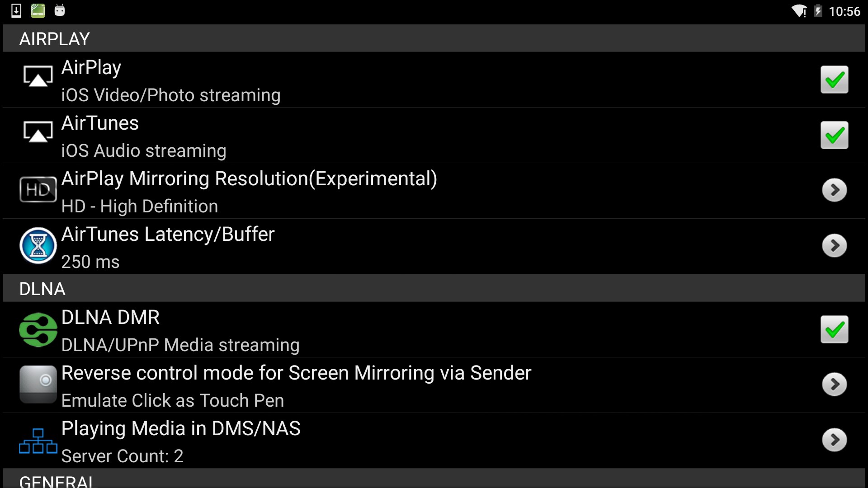This screenshot has width=868, height=488.
Task: Tap the Android debug icon in status bar
Action: pos(60,11)
